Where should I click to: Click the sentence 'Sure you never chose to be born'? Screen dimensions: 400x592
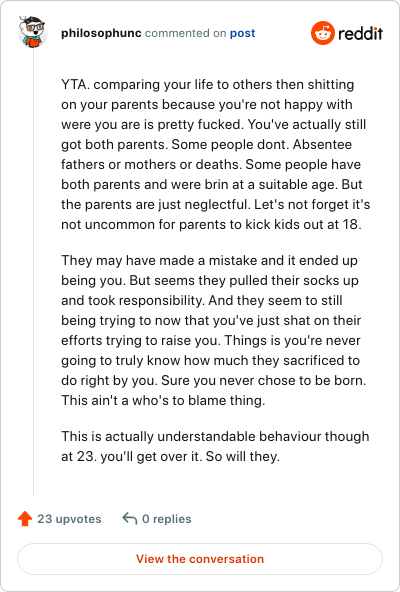[264, 380]
